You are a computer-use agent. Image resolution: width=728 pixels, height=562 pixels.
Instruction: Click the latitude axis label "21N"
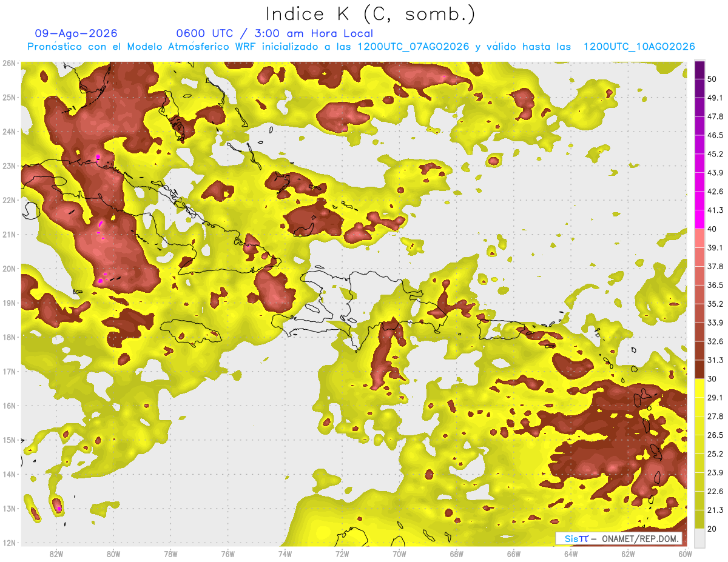click(x=8, y=234)
